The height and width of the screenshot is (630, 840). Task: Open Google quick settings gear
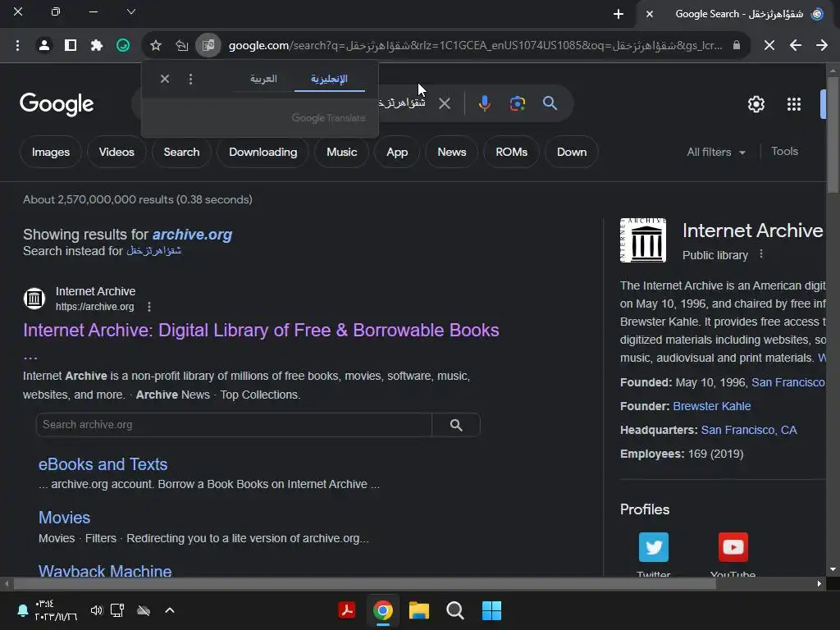point(756,104)
